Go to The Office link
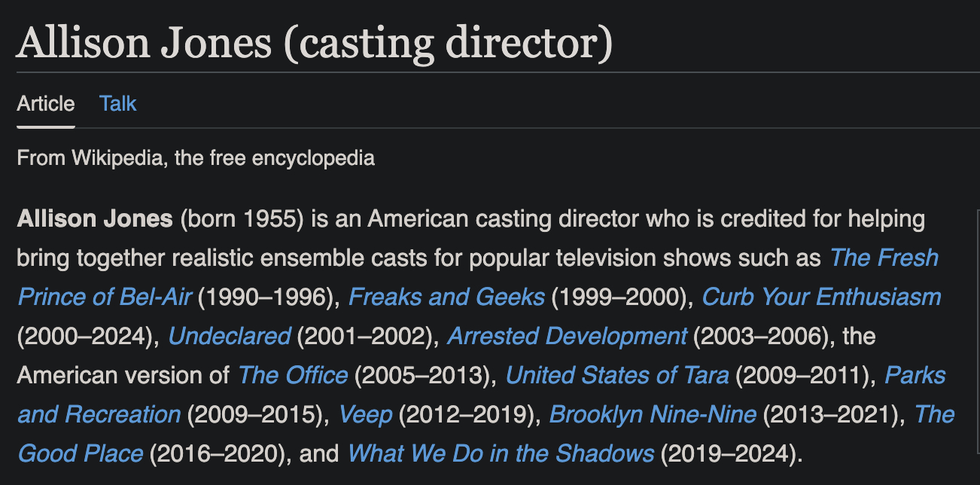980x485 pixels. pos(293,375)
